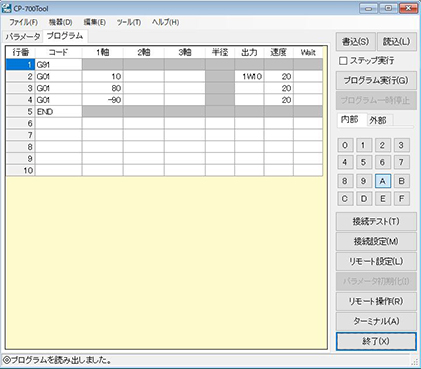
Task: Click the 出力 column header
Action: (x=249, y=52)
